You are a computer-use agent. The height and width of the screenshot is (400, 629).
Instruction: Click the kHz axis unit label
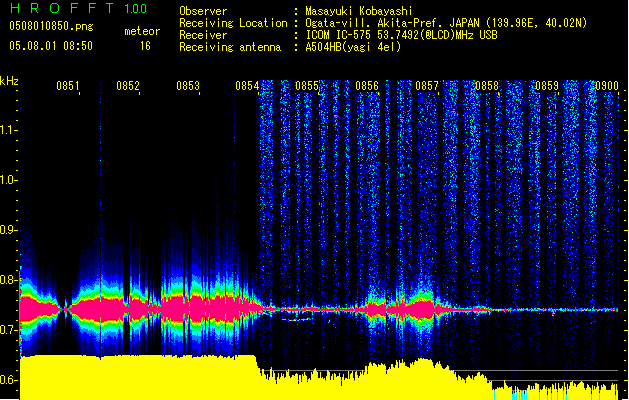(9, 81)
